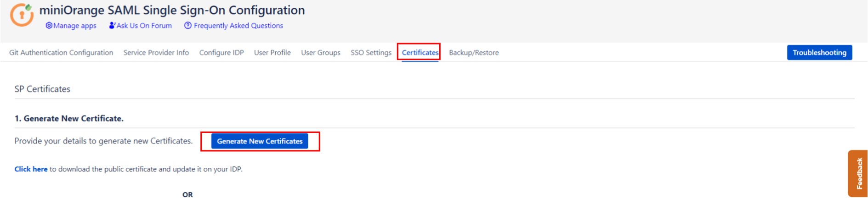This screenshot has width=868, height=204.
Task: Open the orange Feedback side tab
Action: pos(857,173)
